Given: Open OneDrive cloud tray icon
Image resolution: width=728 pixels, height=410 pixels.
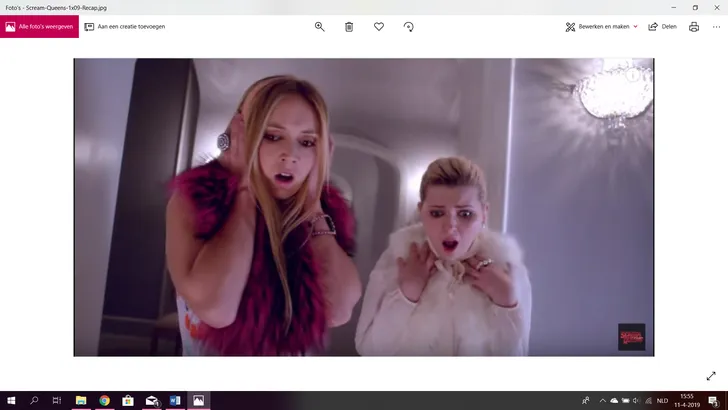Looking at the screenshot, I should (614, 400).
